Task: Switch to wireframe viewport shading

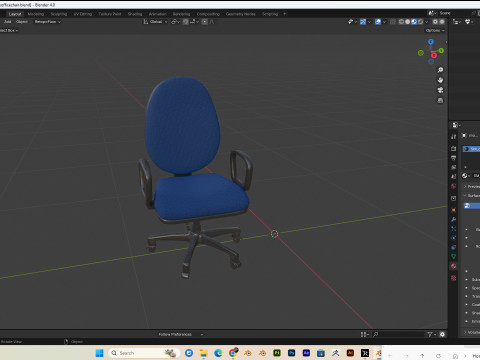Action: pyautogui.click(x=401, y=22)
